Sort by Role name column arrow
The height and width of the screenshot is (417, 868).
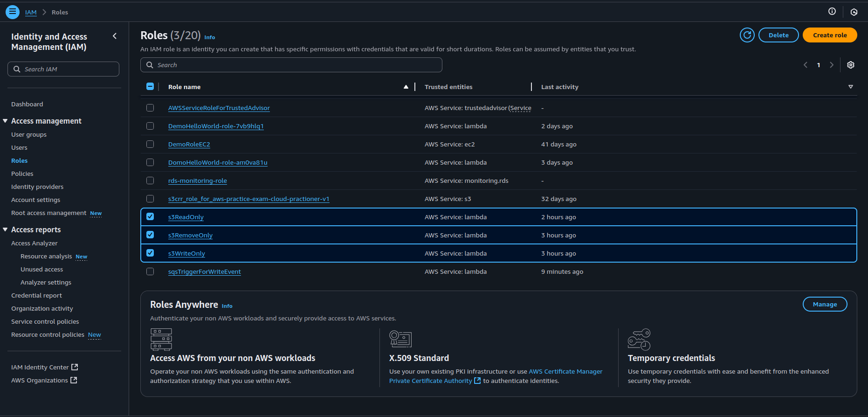pyautogui.click(x=406, y=87)
